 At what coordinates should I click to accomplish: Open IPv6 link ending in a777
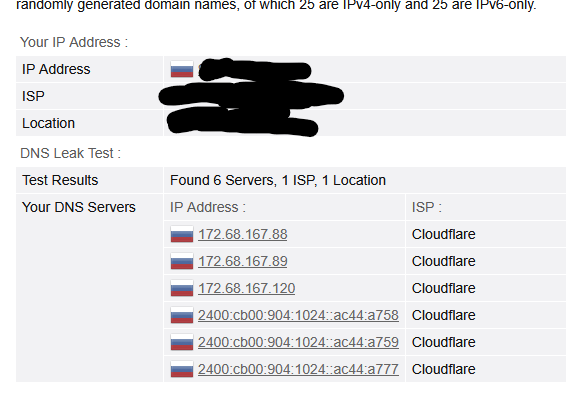tap(298, 369)
